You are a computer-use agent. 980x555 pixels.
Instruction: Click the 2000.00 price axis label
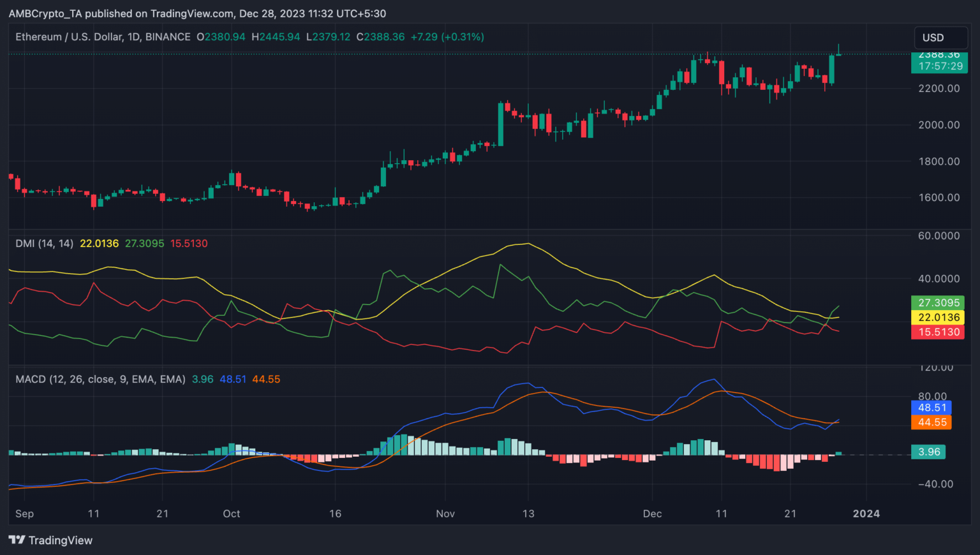(x=939, y=125)
